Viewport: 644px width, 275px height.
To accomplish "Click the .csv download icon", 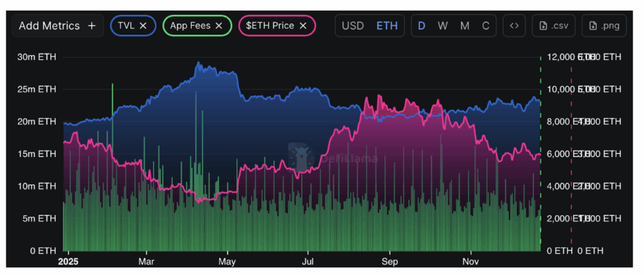I will [543, 26].
